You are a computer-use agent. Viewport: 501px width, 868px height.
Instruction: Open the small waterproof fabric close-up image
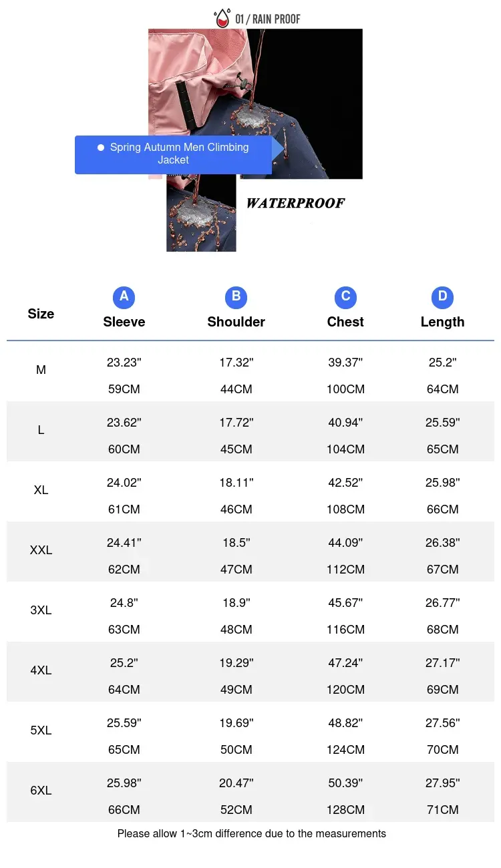(x=201, y=212)
